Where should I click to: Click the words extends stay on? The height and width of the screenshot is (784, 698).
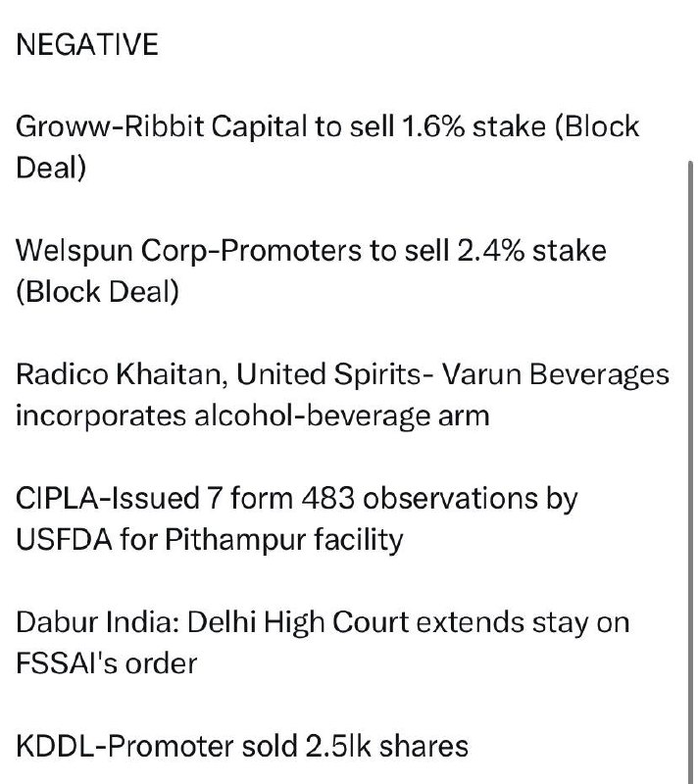click(523, 622)
